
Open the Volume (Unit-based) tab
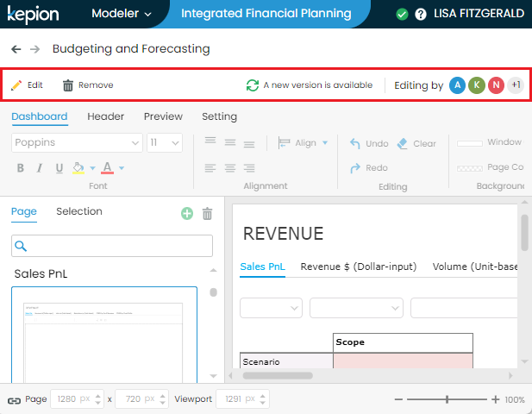click(x=474, y=267)
